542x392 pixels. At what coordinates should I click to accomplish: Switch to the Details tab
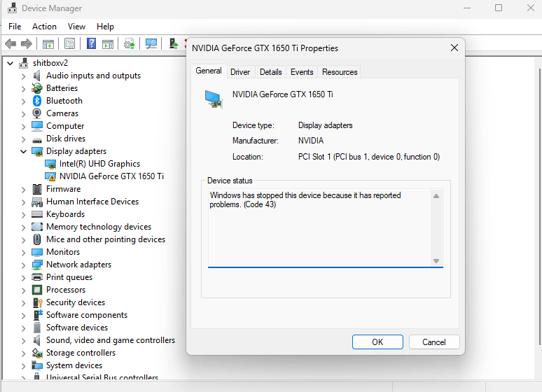[x=271, y=72]
